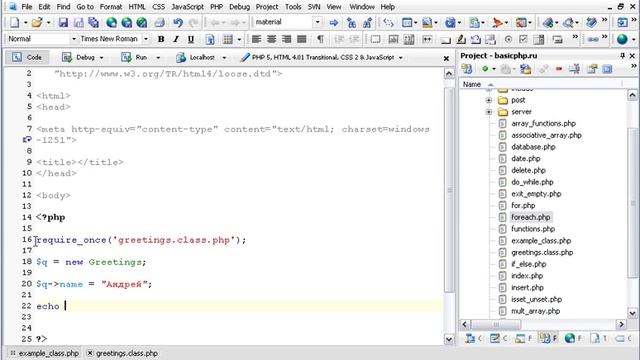Open the material search combo dropdown

(x=317, y=22)
